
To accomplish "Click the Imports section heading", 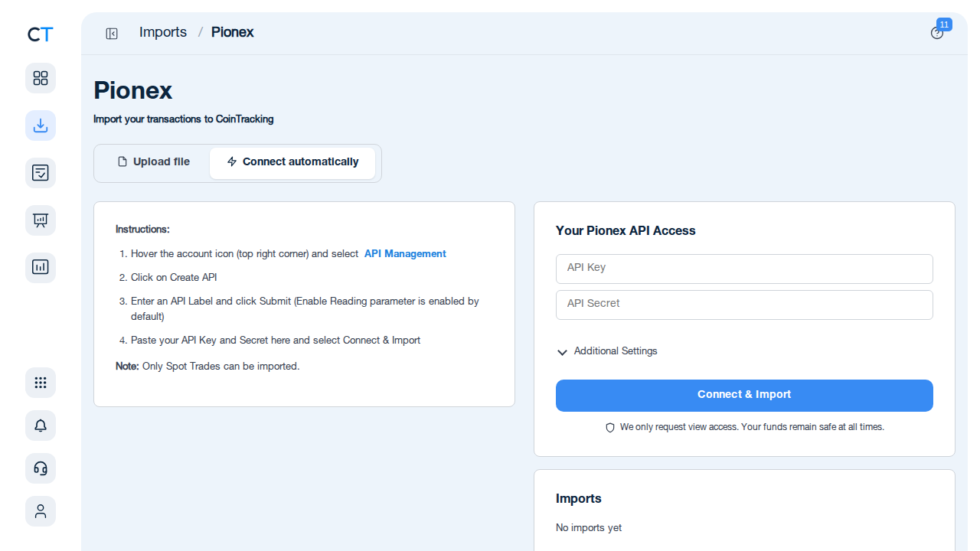I will pos(579,499).
